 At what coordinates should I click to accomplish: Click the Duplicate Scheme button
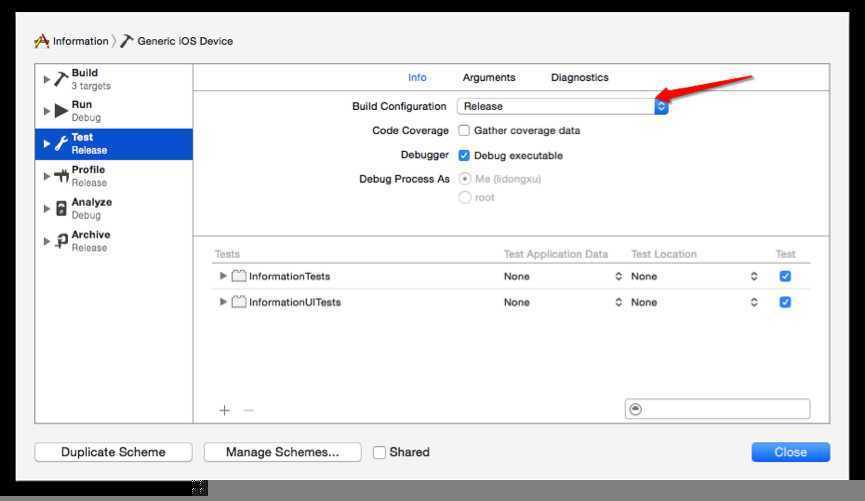[x=113, y=452]
